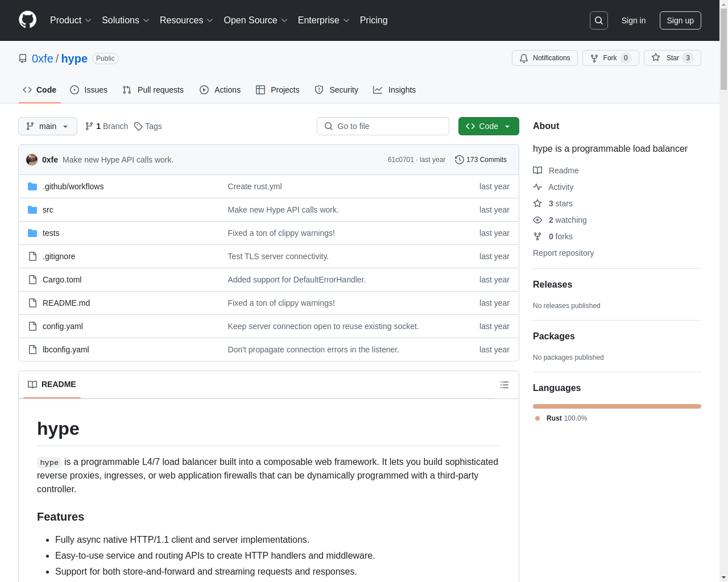This screenshot has width=728, height=582.
Task: Select the README tab header
Action: pos(52,385)
